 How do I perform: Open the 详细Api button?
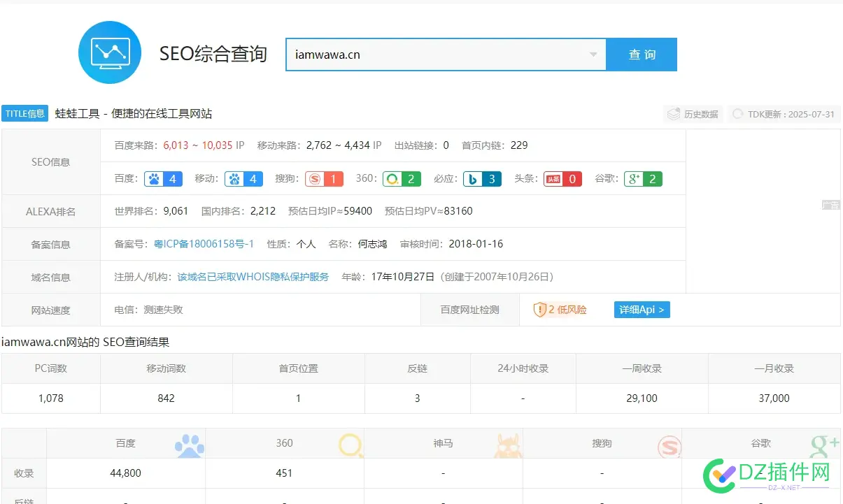point(641,310)
